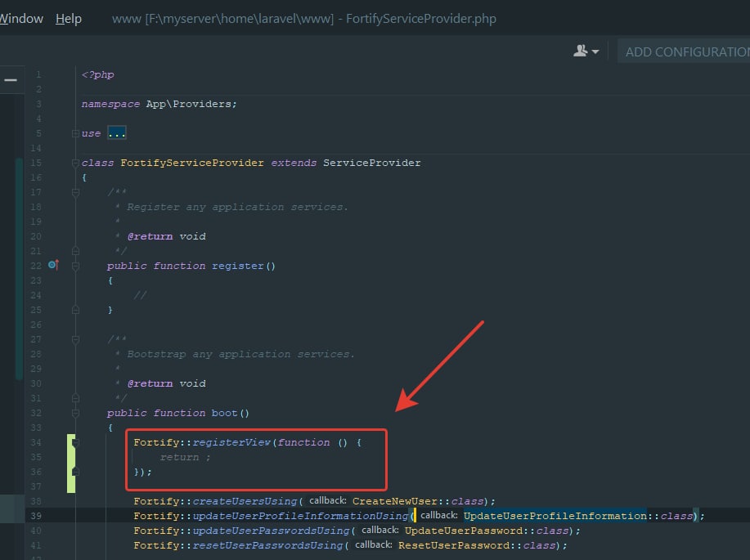Expand the folded use imports block
Screen dimensions: 750x560
75,133
